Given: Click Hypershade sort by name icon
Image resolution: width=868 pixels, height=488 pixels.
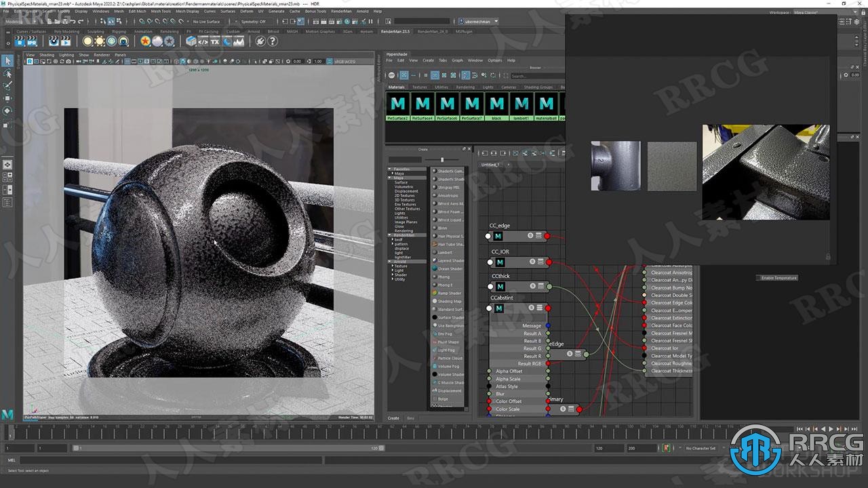Looking at the screenshot, I should pos(465,75).
